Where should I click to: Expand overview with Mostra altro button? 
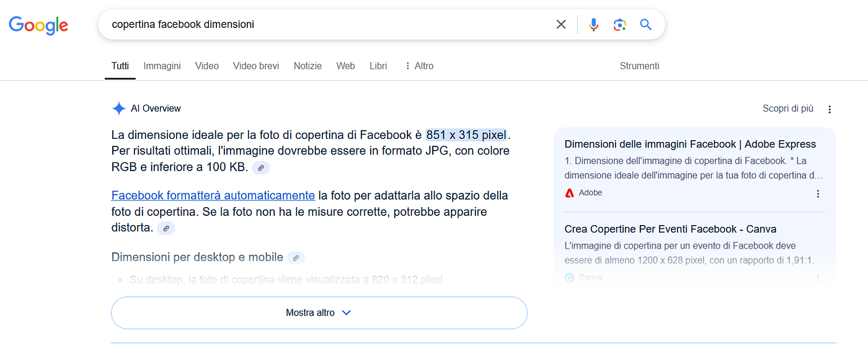[319, 313]
